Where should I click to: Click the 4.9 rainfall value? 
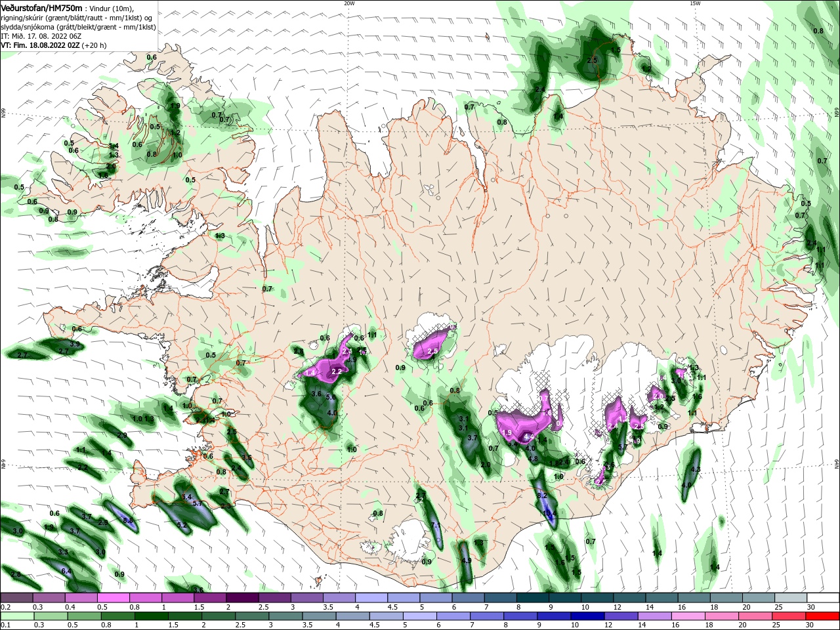467,560
